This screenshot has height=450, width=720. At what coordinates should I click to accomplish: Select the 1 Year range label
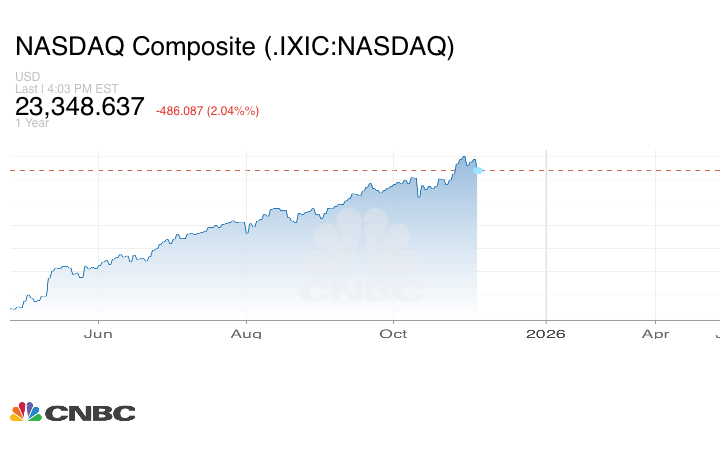pos(32,123)
